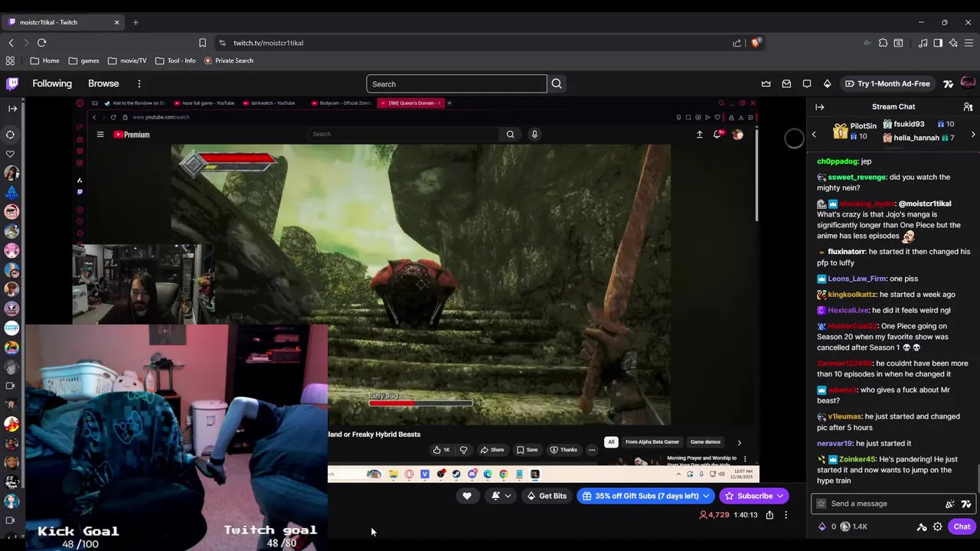This screenshot has width=980, height=551.
Task: Open the Twitch notifications inbox icon
Action: pos(786,83)
